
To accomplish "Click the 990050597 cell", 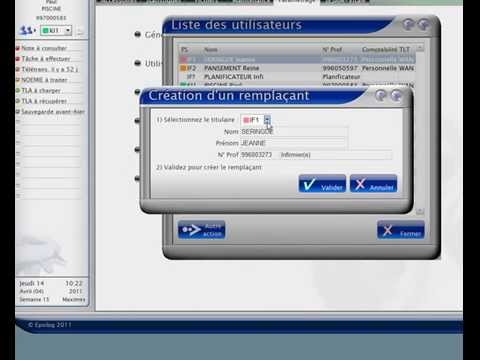I will tap(340, 68).
